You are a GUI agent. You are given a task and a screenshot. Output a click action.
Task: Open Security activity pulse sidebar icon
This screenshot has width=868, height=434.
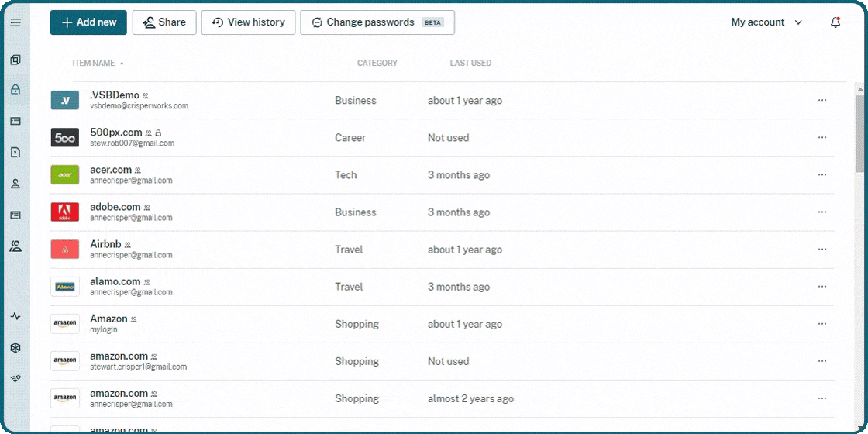[x=15, y=317]
